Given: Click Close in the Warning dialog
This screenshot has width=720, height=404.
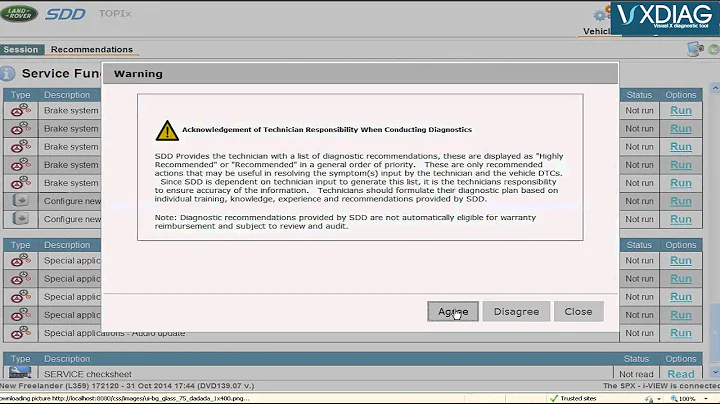Looking at the screenshot, I should click(x=579, y=311).
